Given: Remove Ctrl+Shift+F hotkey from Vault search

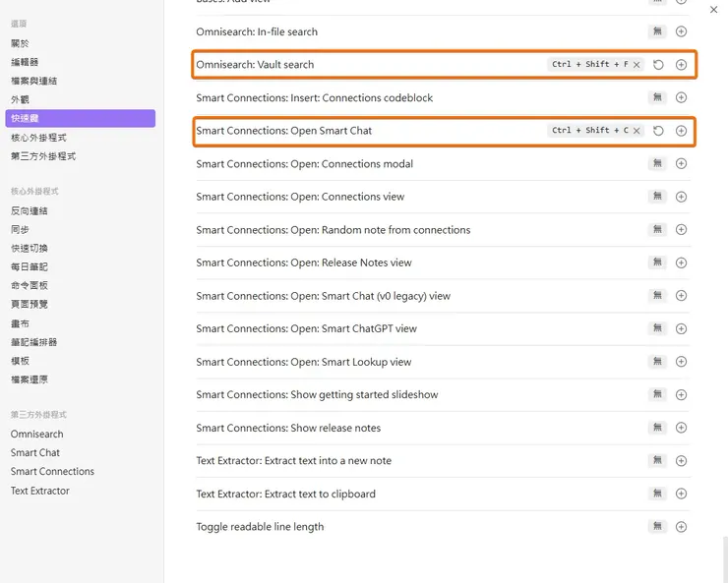Looking at the screenshot, I should (x=637, y=65).
